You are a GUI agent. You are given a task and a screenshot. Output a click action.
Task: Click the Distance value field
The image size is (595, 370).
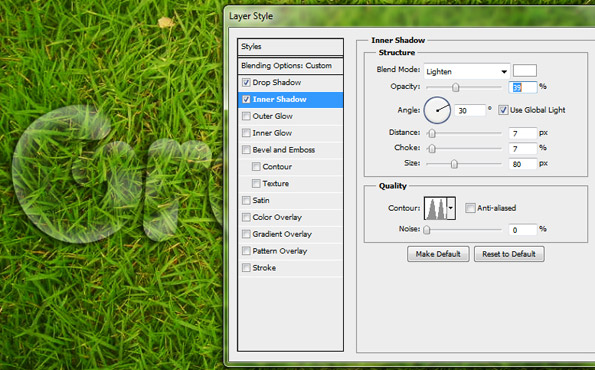pyautogui.click(x=523, y=133)
